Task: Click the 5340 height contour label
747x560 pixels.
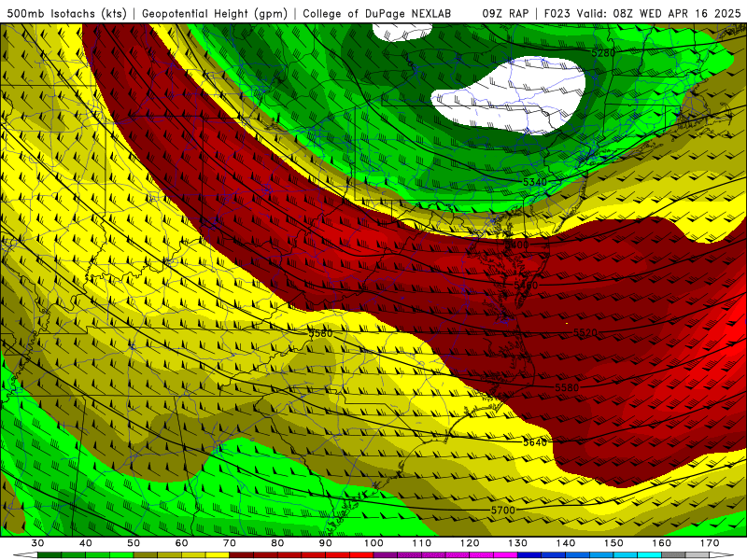Action: click(535, 182)
